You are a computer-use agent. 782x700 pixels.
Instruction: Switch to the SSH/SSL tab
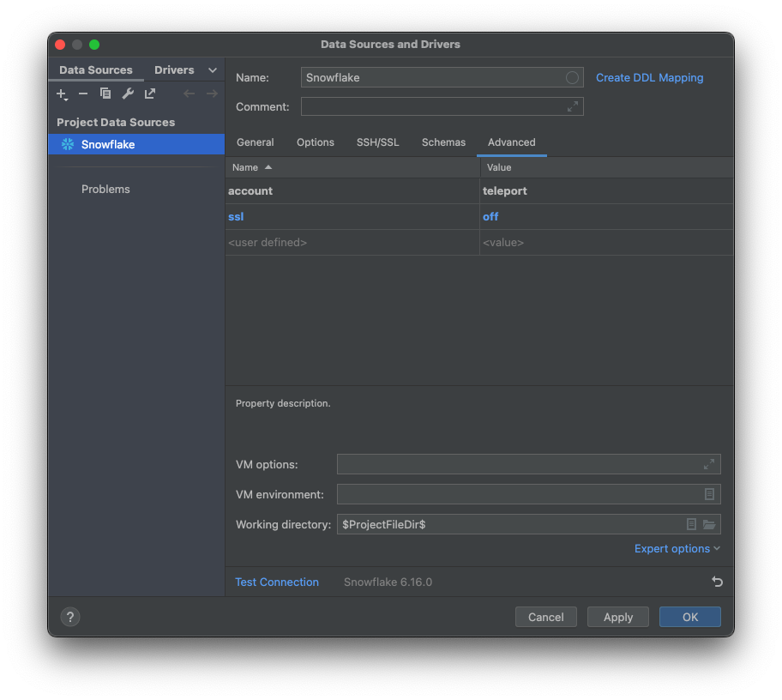[x=377, y=142]
